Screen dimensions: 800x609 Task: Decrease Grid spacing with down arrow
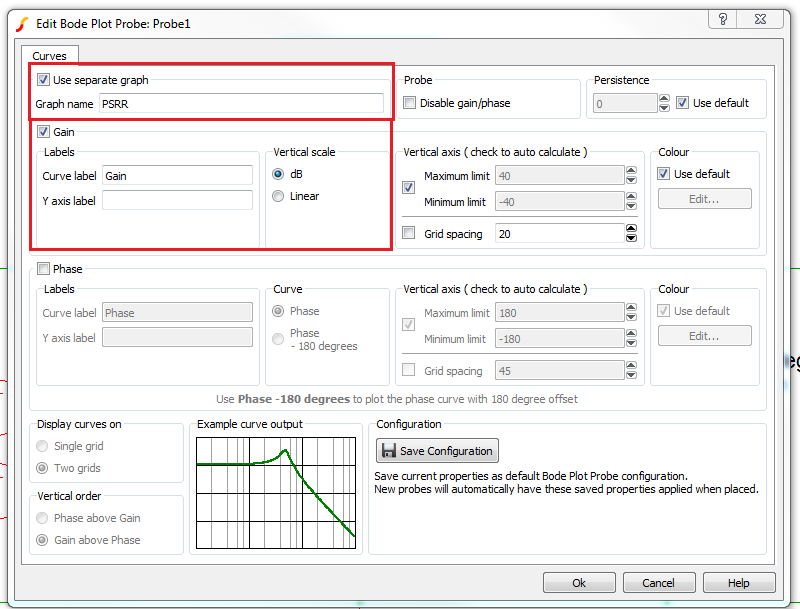[631, 239]
